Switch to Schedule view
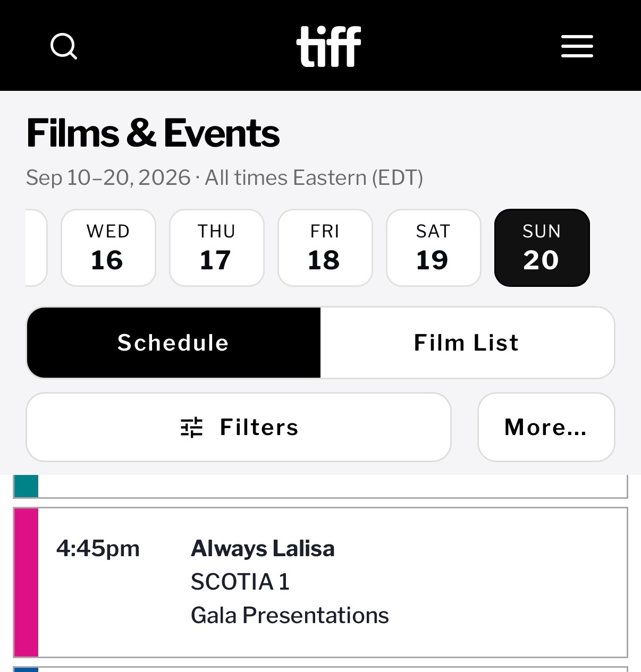 pos(174,343)
